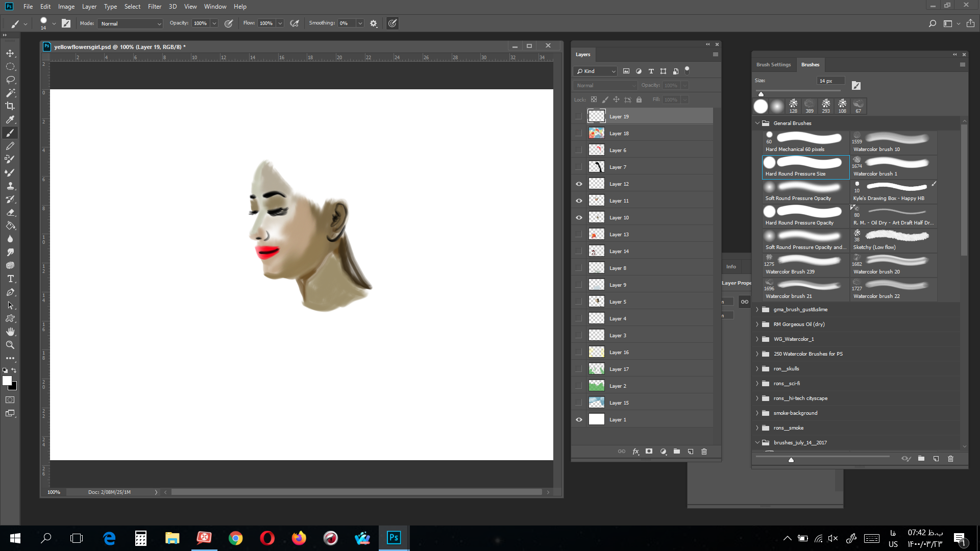
Task: Select the Lasso tool
Action: (10, 80)
